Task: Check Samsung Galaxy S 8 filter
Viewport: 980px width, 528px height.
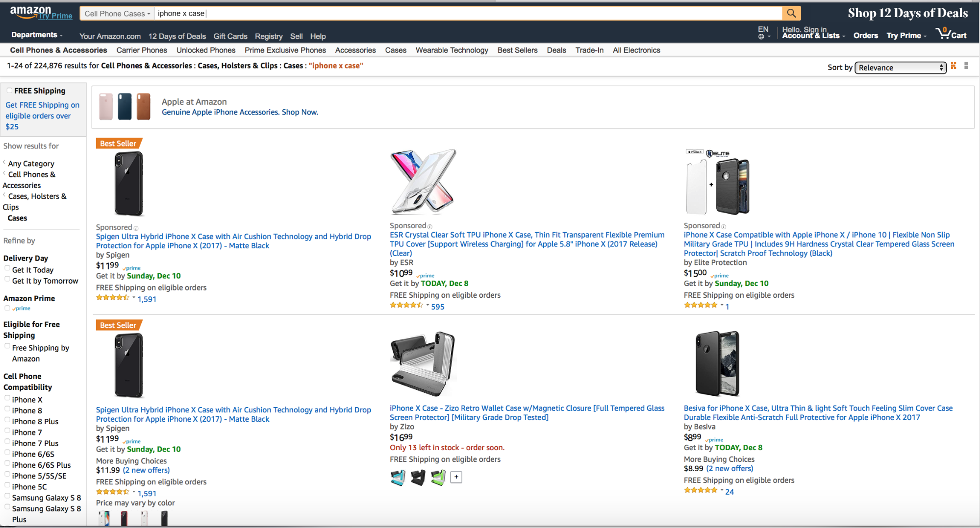Action: pyautogui.click(x=7, y=496)
